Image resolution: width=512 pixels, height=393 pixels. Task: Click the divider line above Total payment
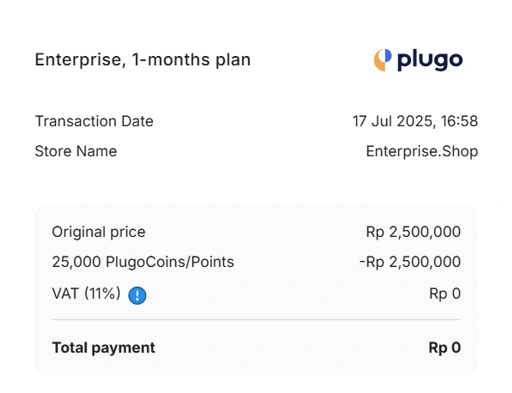pyautogui.click(x=256, y=319)
